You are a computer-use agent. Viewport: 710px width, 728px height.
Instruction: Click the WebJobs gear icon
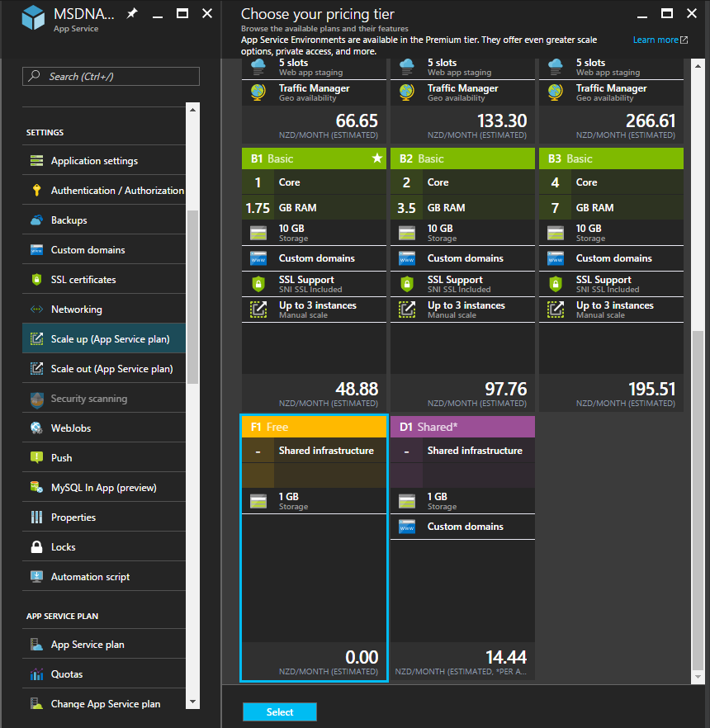pyautogui.click(x=36, y=428)
